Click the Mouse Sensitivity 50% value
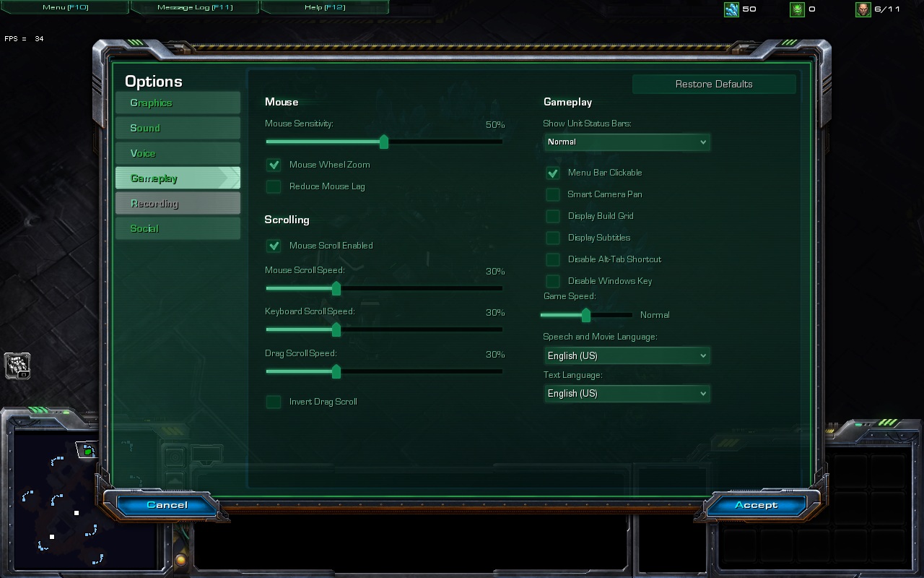 tap(495, 125)
